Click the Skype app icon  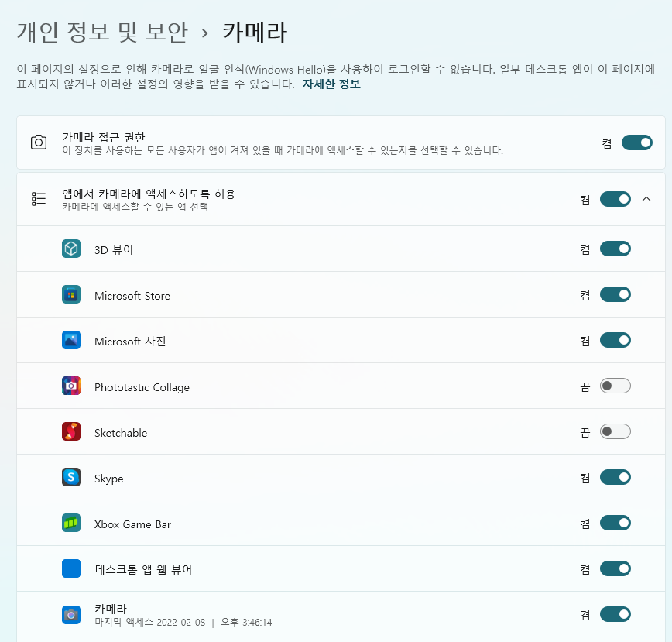(x=71, y=477)
